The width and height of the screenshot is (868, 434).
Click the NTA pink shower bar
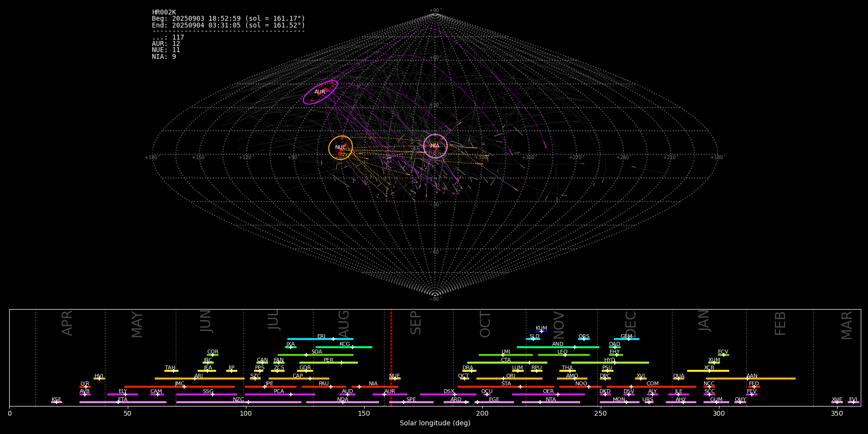click(x=551, y=402)
